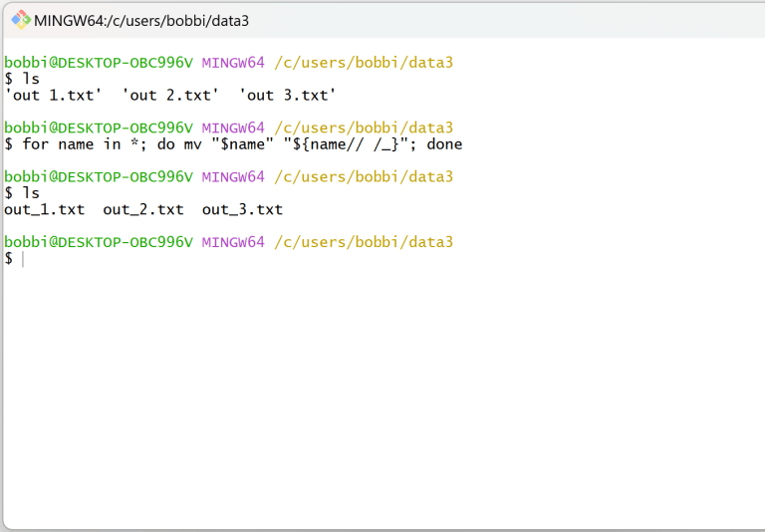Click the first ls command line
The image size is (765, 532).
[x=22, y=79]
